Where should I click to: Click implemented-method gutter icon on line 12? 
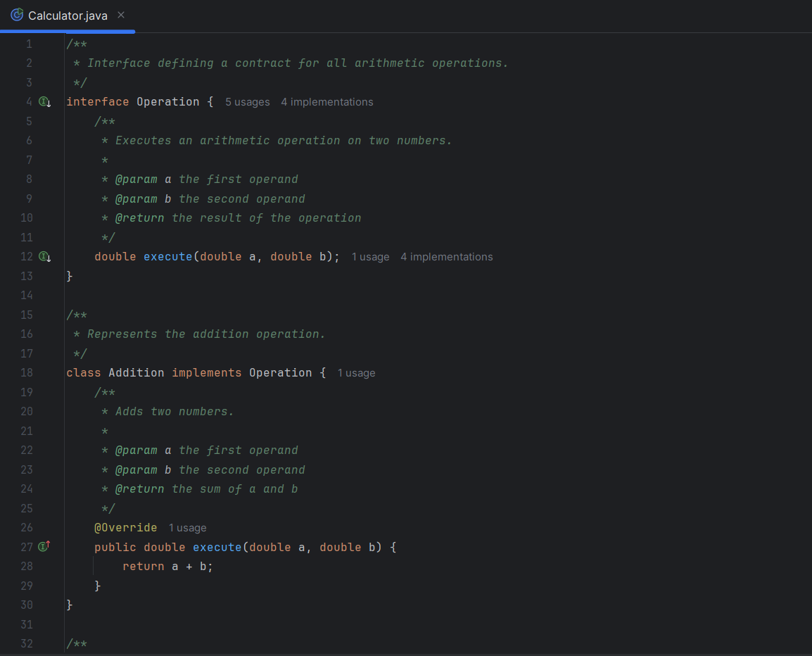pos(45,256)
